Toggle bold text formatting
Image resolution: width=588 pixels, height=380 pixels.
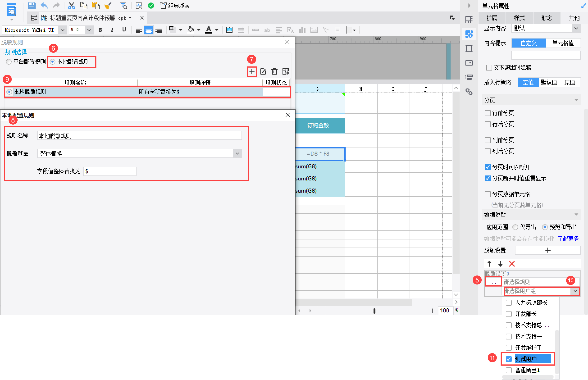(x=100, y=30)
